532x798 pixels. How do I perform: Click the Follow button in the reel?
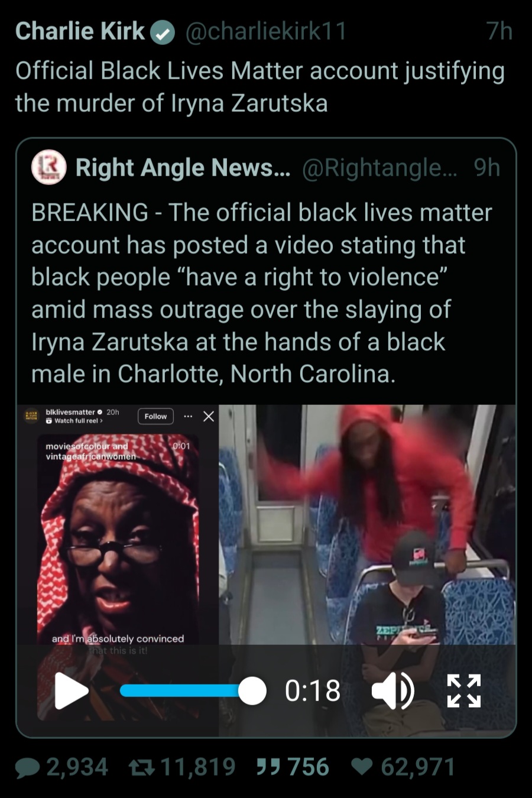[x=156, y=416]
